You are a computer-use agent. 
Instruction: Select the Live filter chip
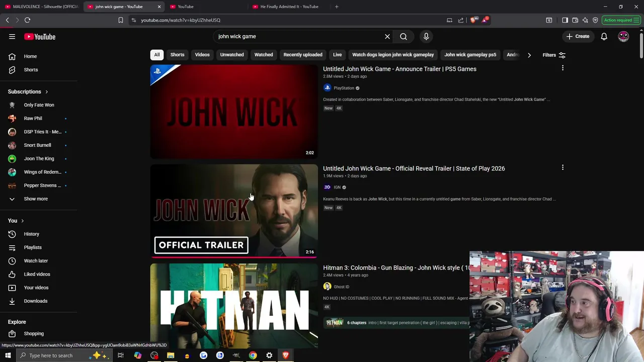click(x=337, y=55)
